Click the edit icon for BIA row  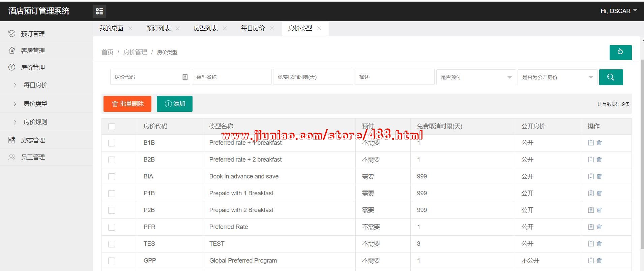[591, 176]
